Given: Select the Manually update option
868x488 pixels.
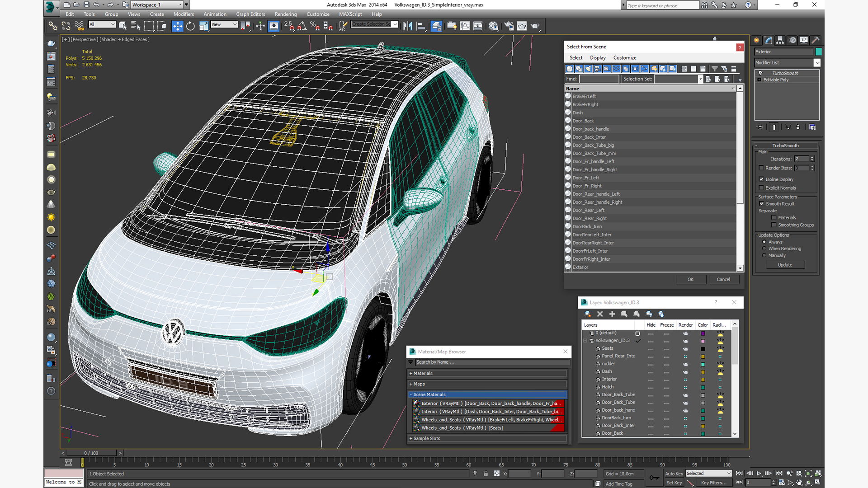Looking at the screenshot, I should tap(764, 256).
